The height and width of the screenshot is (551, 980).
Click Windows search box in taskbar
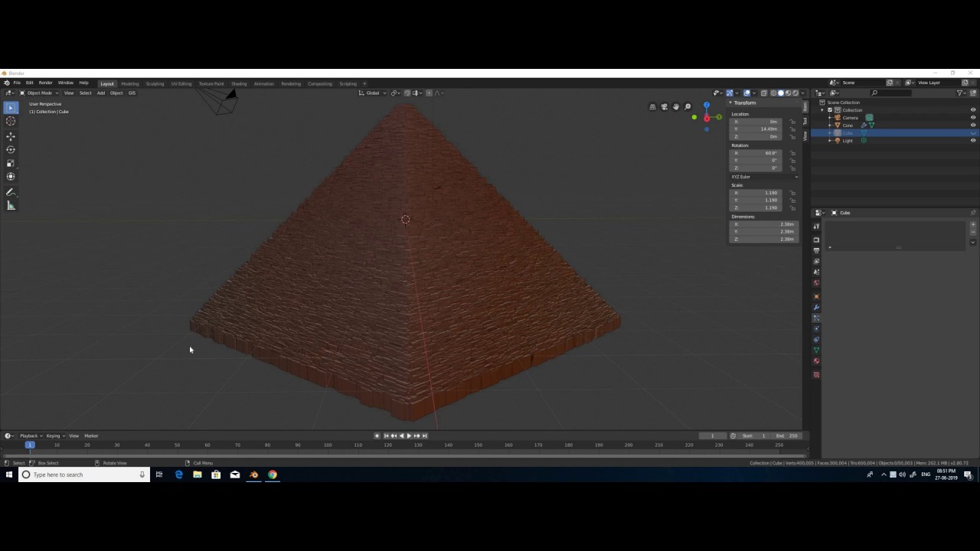(x=83, y=474)
